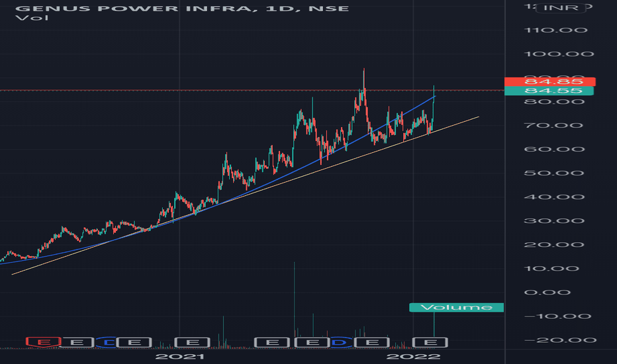The image size is (617, 364).
Task: Click the 30.00 price axis label
Action: (554, 221)
